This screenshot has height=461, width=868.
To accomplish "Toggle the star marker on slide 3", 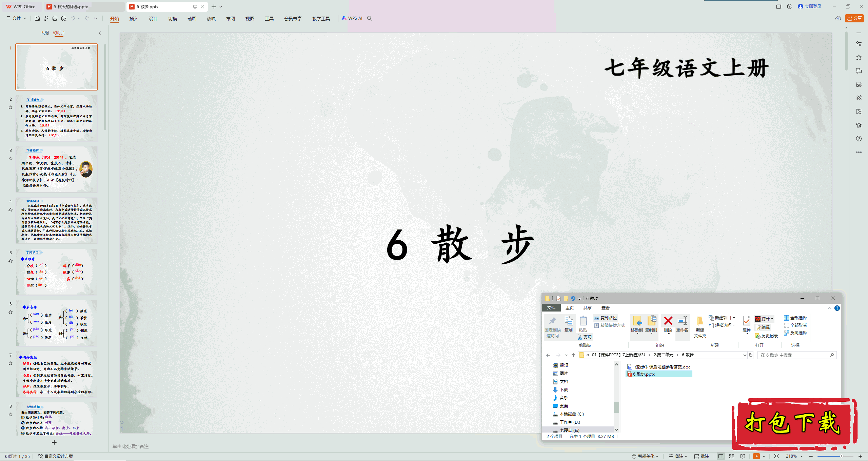I will click(x=11, y=159).
